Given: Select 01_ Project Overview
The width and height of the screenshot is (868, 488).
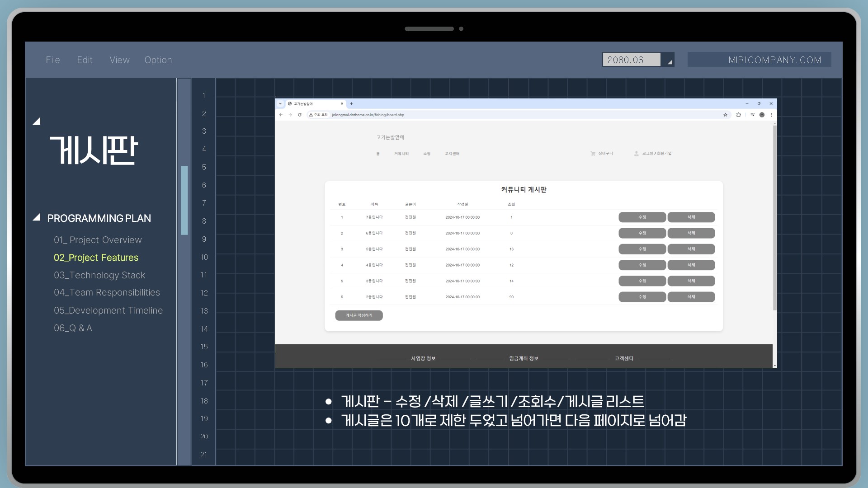Looking at the screenshot, I should click(x=98, y=240).
